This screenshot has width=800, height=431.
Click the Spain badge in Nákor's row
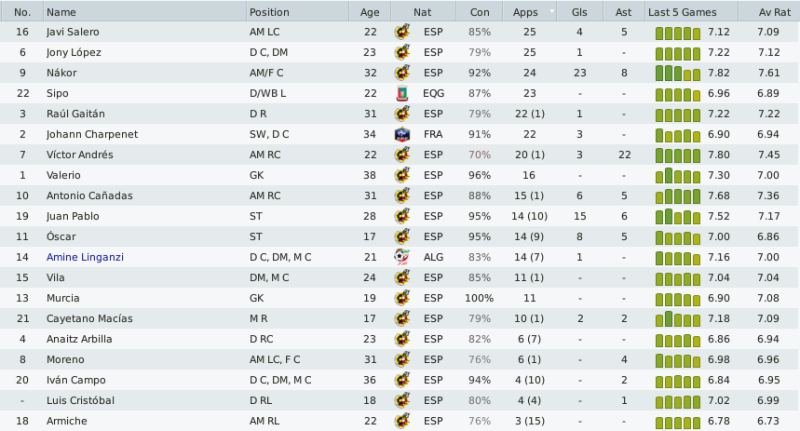click(402, 73)
